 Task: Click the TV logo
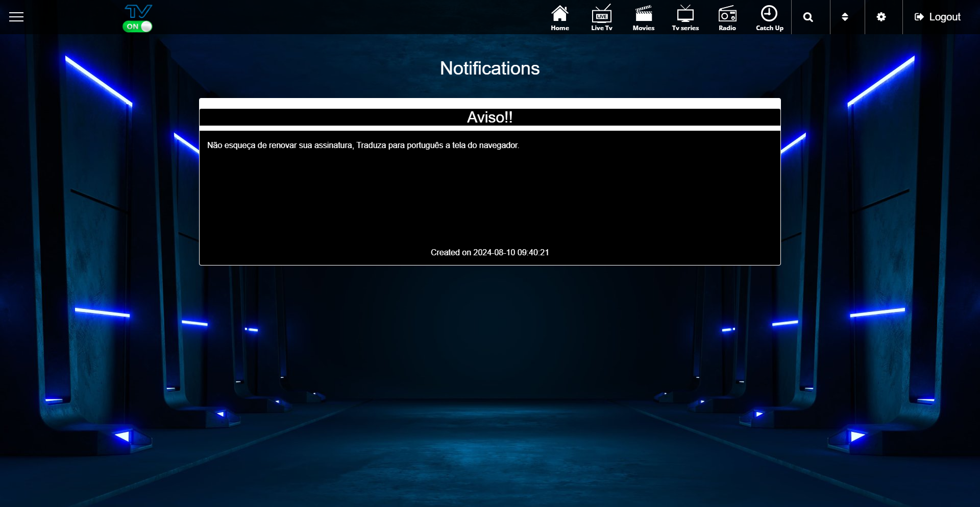click(x=138, y=11)
